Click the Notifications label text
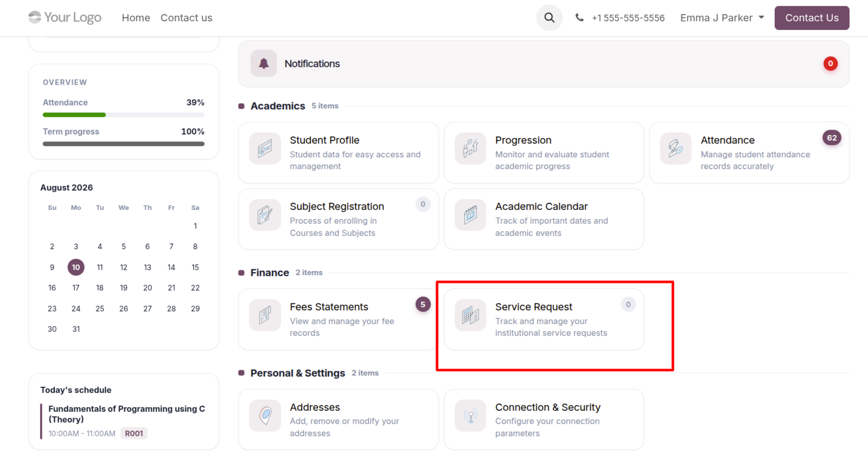 click(x=312, y=64)
